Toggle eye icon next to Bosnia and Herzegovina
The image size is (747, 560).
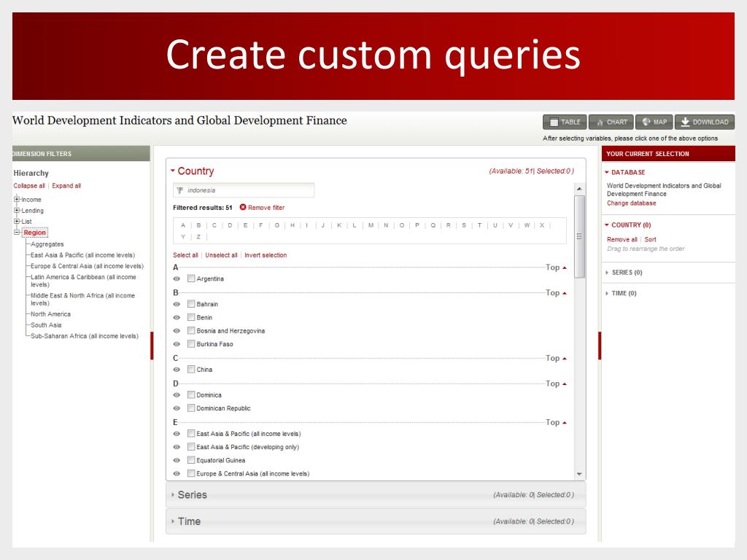point(177,330)
